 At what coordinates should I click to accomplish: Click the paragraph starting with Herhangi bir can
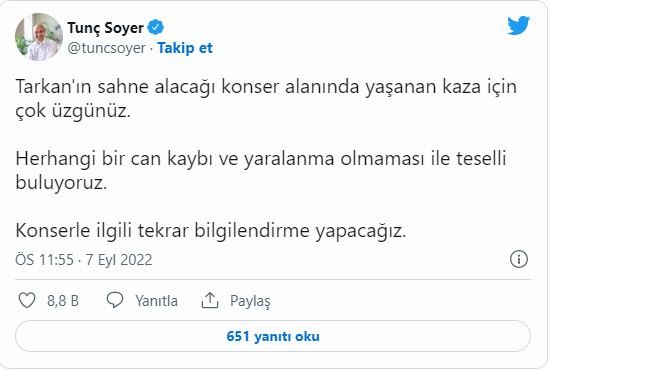(x=261, y=171)
